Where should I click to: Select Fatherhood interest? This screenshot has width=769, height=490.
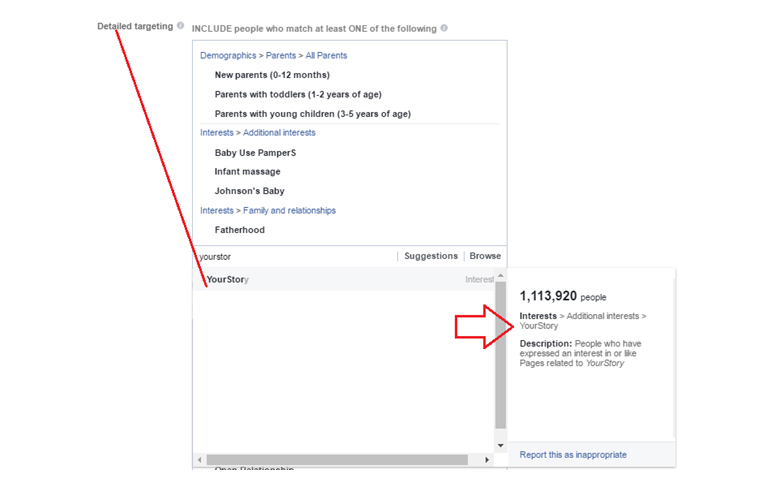tap(239, 230)
